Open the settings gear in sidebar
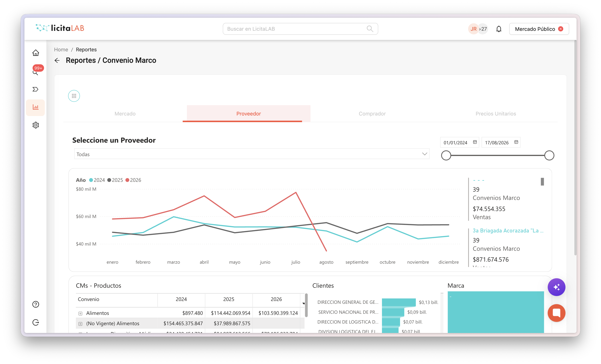The image size is (601, 364). (x=36, y=125)
